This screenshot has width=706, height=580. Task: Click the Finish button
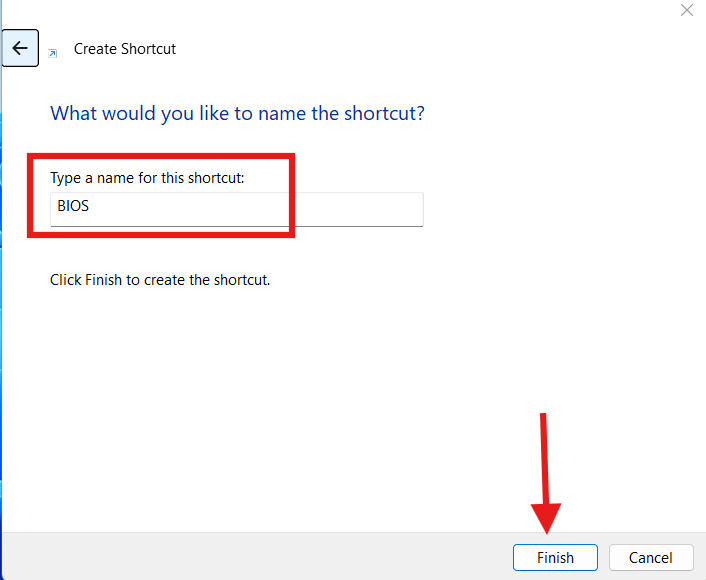(x=555, y=557)
